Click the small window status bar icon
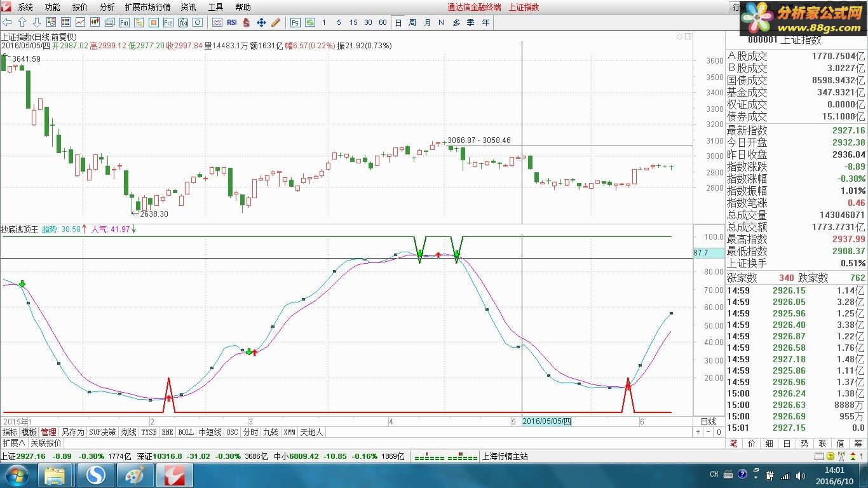The width and height of the screenshot is (868, 488). (x=819, y=456)
